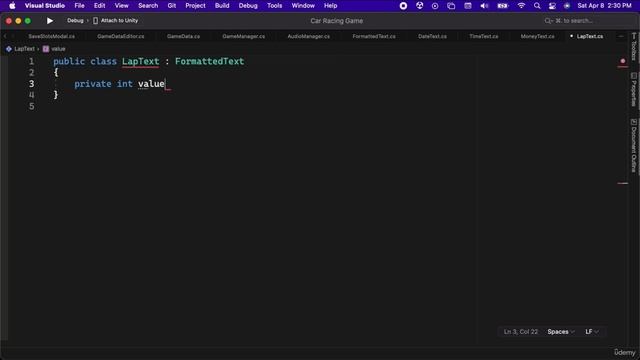Open the Visual Studio app menu
Screen dimensions: 640x360
coord(45,6)
